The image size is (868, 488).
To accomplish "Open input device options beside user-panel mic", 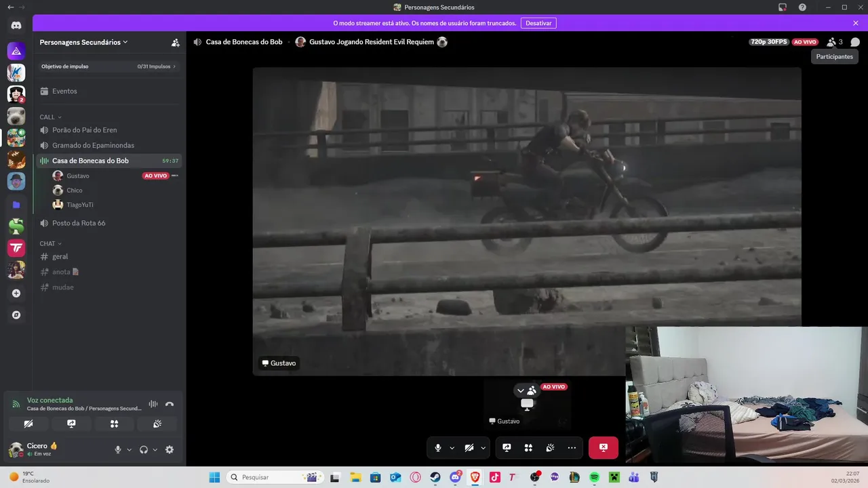I will (129, 449).
